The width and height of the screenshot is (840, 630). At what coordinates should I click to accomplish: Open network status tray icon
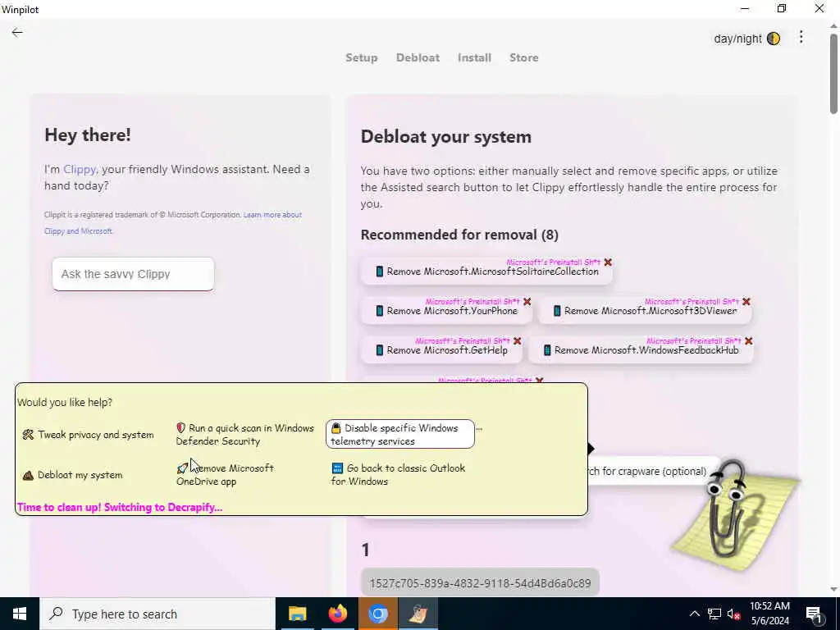(x=714, y=614)
